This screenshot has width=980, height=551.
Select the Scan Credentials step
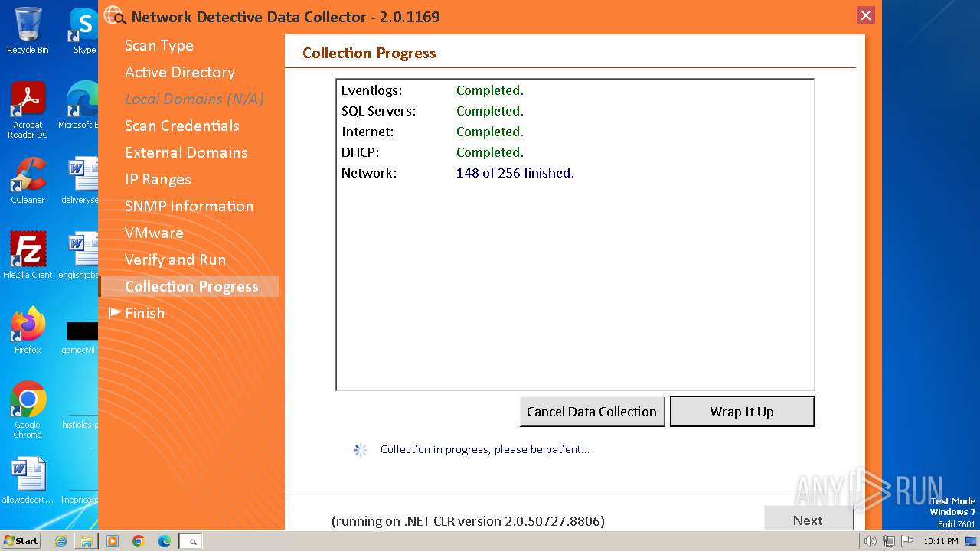pos(182,126)
